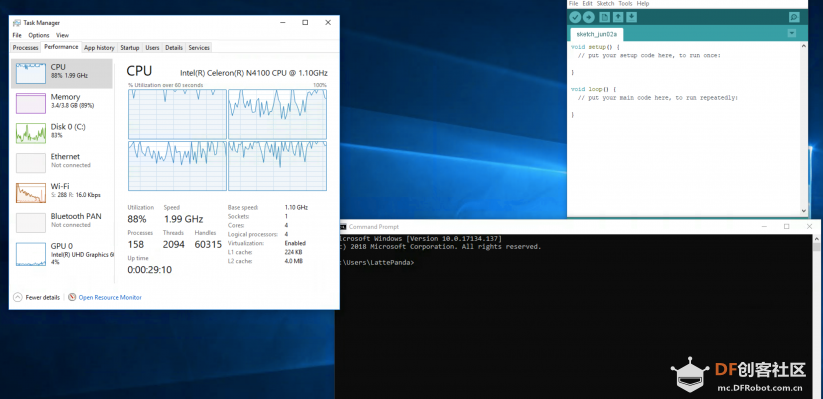Switch to the Startup tab
Image resolution: width=823 pixels, height=399 pixels.
pos(130,48)
